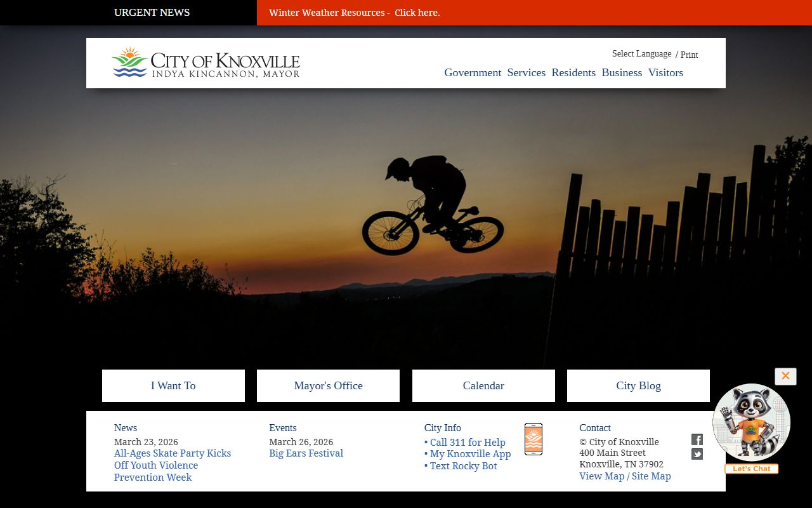Open the Visitors menu
The width and height of the screenshot is (812, 508).
(x=665, y=72)
